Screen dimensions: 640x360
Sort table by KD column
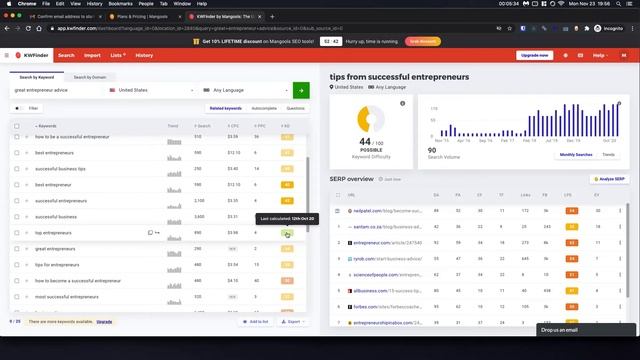click(x=285, y=126)
